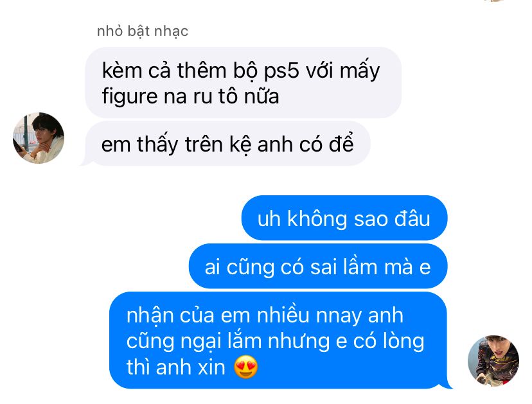Image resolution: width=532 pixels, height=404 pixels.
Task: Click the tail of the gray bubble near avatar
Action: tap(85, 162)
